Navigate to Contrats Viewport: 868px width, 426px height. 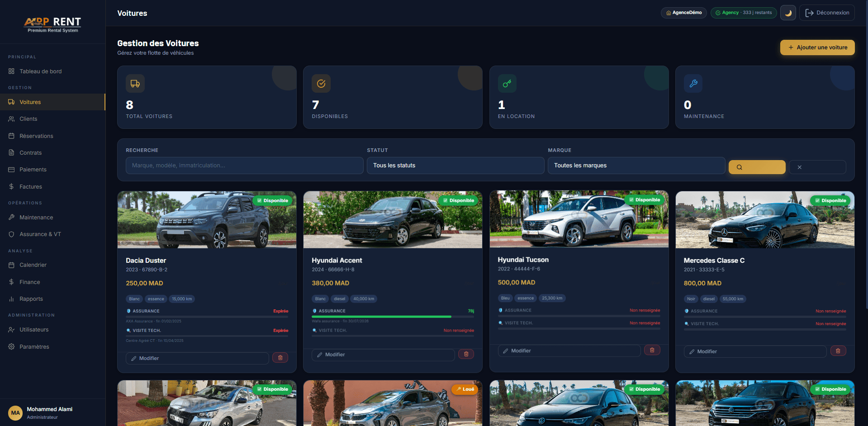[x=52, y=153]
